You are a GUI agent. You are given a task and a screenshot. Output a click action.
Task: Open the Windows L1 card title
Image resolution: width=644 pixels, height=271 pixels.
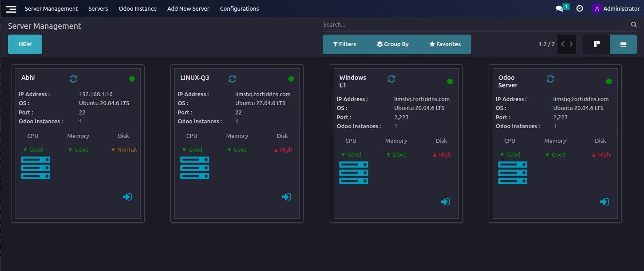[x=353, y=81]
